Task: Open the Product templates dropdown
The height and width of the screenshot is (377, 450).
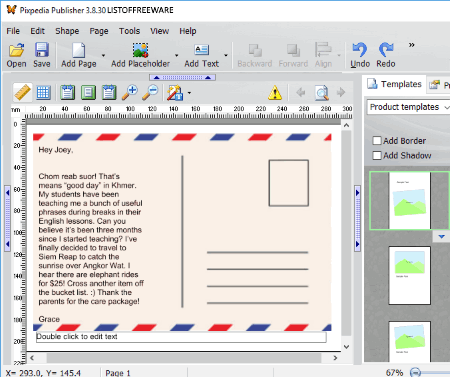Action: [x=409, y=107]
